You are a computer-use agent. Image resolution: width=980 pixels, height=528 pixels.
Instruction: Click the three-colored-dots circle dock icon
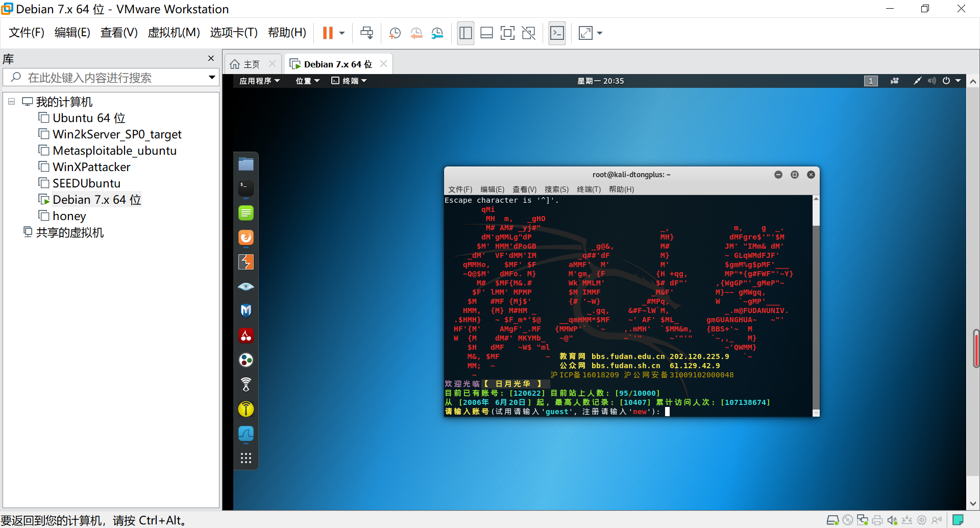pyautogui.click(x=246, y=360)
